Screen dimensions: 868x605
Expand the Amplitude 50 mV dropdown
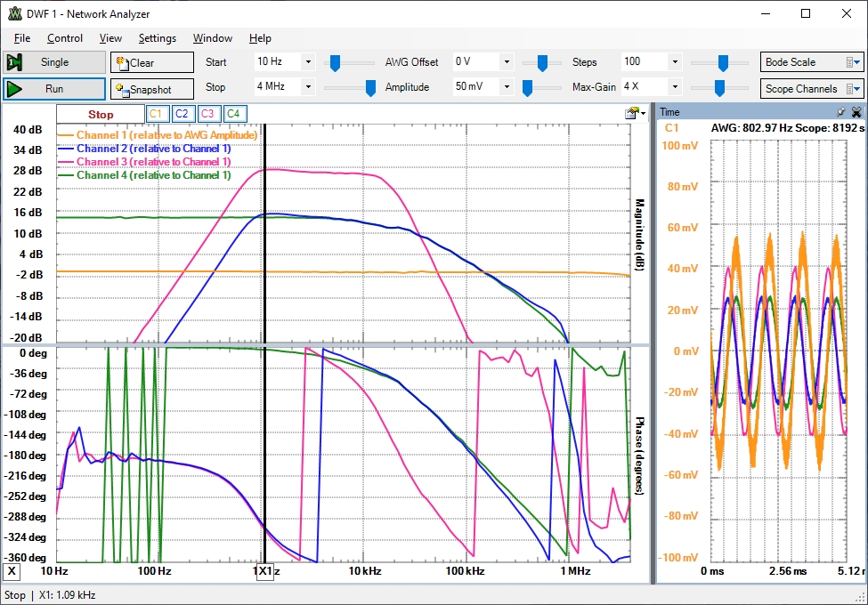pos(507,87)
